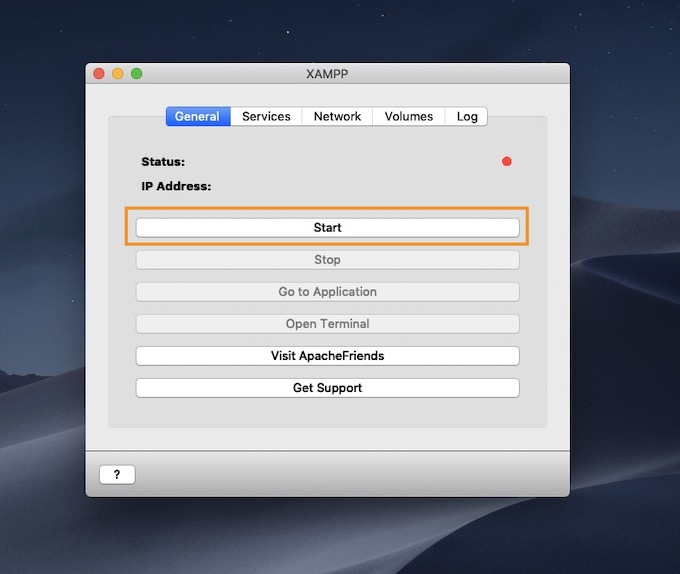
Task: Click the XAMPP window title text
Action: pyautogui.click(x=327, y=74)
